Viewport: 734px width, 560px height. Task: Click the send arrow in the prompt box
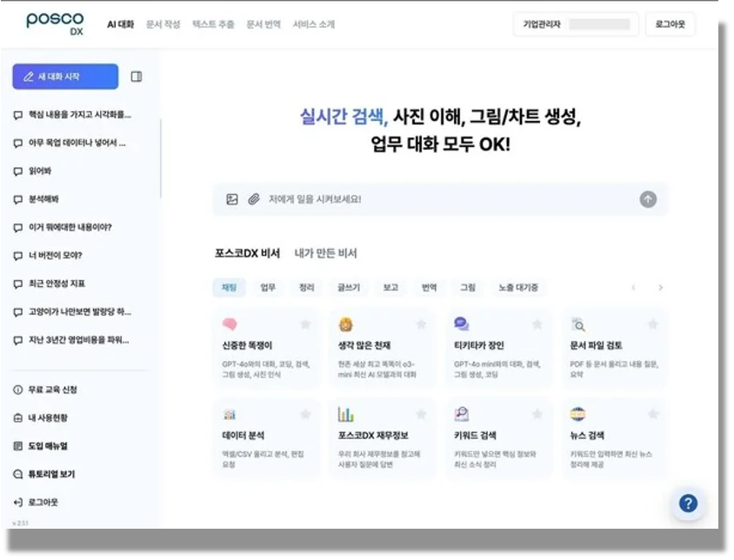tap(647, 199)
